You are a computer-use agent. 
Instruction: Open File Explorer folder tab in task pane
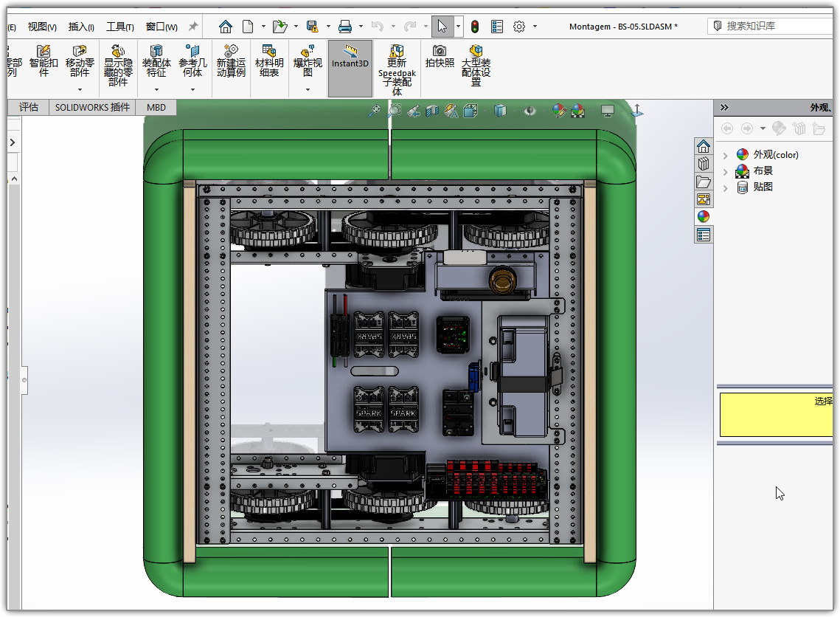[704, 182]
